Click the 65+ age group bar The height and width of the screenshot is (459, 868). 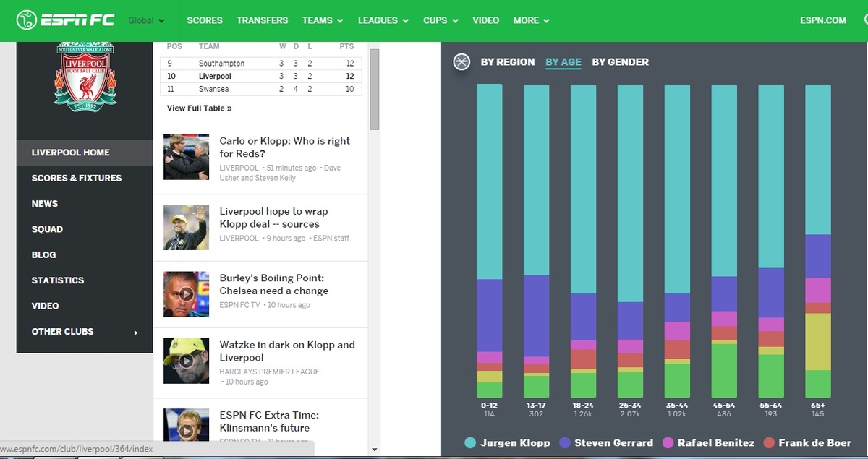(x=818, y=241)
